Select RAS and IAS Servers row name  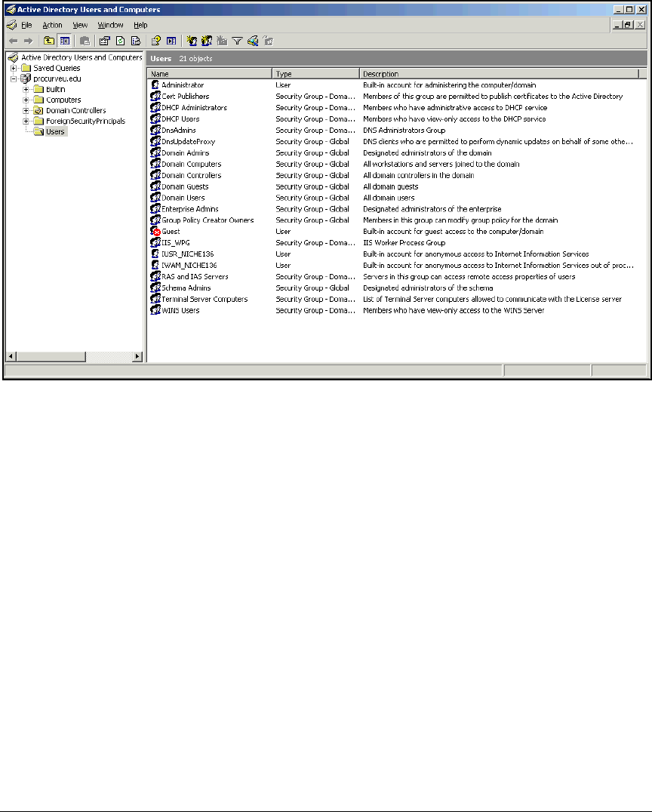coord(195,276)
